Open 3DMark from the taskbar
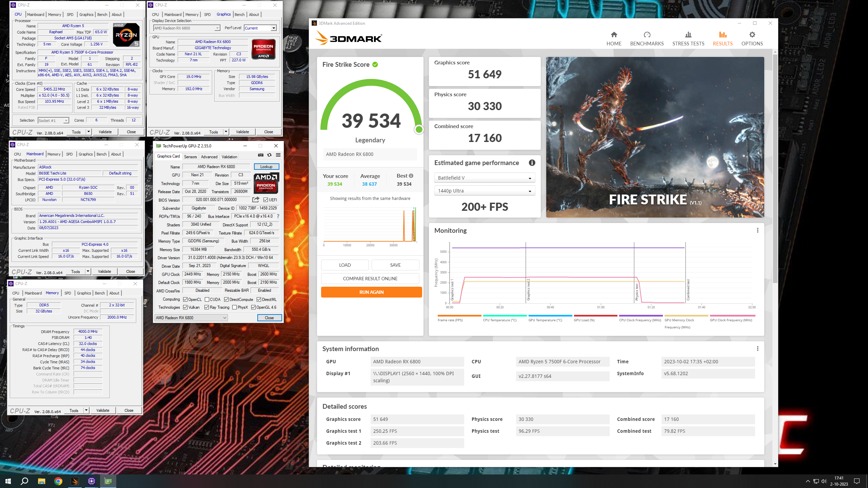The image size is (868, 488). 75,481
